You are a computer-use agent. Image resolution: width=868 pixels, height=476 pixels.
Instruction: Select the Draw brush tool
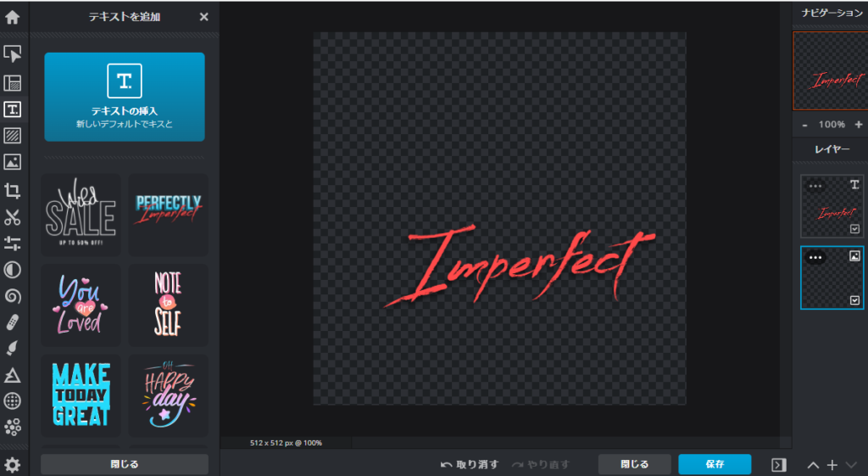pos(12,348)
